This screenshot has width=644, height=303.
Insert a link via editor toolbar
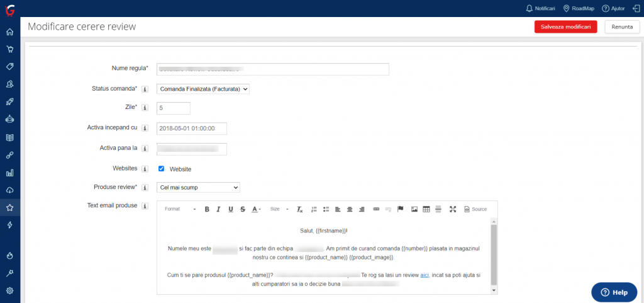[x=376, y=209]
